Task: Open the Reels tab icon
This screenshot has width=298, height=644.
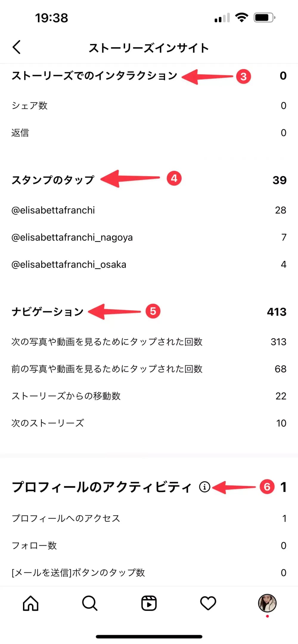Action: click(149, 603)
